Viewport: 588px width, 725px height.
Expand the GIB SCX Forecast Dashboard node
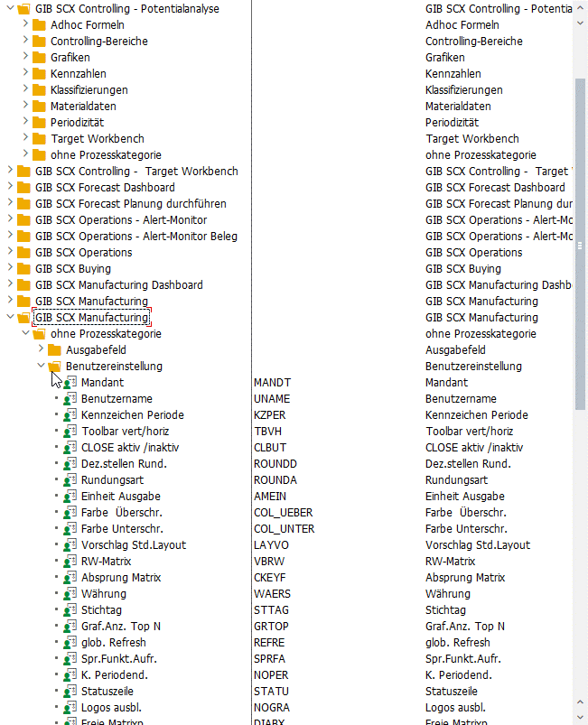(x=10, y=188)
